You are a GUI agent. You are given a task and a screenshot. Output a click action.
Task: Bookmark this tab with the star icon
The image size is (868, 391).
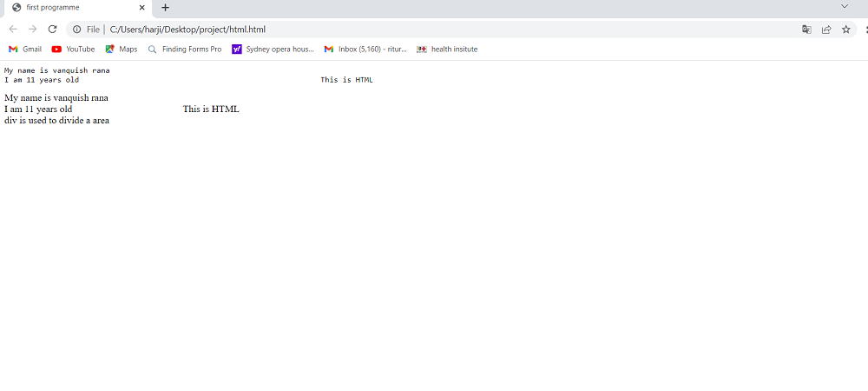tap(846, 29)
